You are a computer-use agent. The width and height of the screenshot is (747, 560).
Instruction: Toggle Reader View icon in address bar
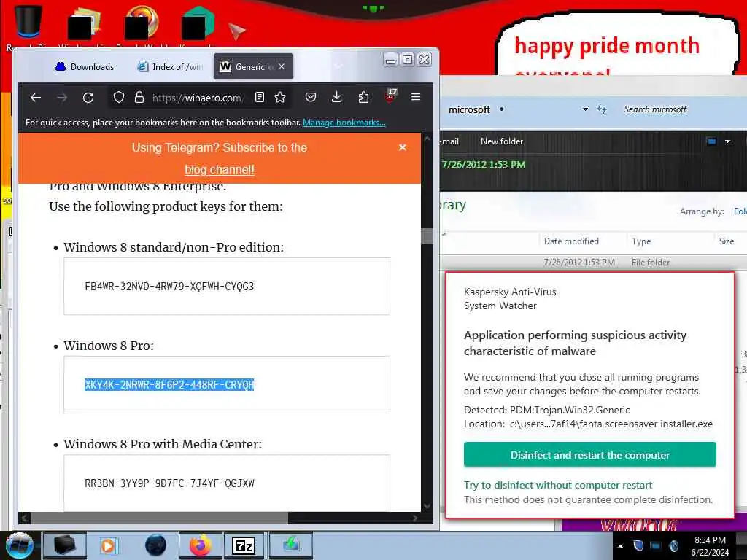pos(260,97)
